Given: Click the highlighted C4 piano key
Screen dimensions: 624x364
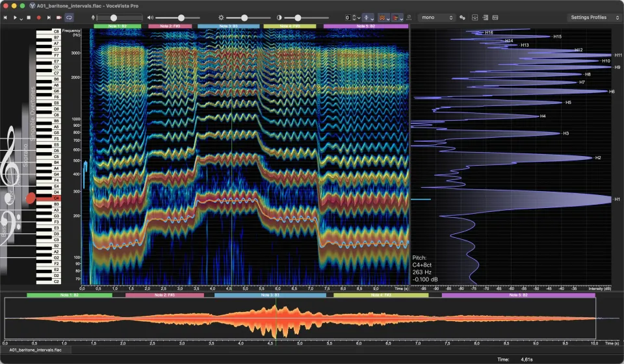Looking at the screenshot, I should point(49,198).
